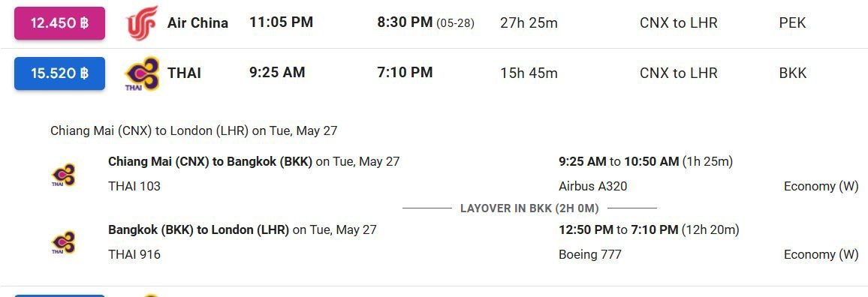Screen dimensions: 868x297
Task: Click the THAI 103 flight number
Action: tap(134, 187)
